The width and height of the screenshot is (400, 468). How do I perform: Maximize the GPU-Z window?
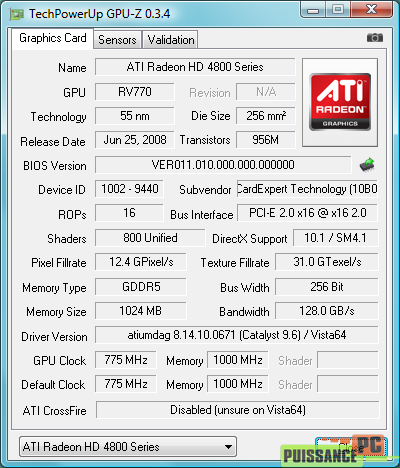(x=338, y=9)
